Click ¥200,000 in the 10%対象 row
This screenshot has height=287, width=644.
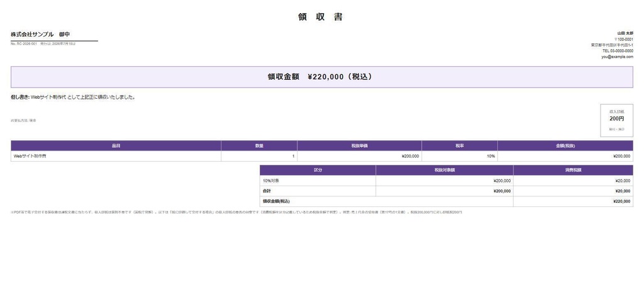click(x=445, y=181)
